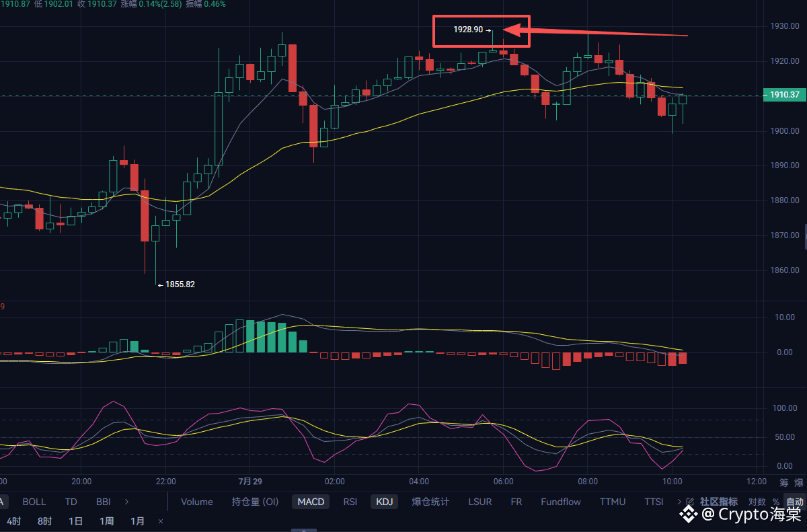Image resolution: width=807 pixels, height=532 pixels.
Task: Click the KDJ axis label 100.00
Action: [x=785, y=408]
